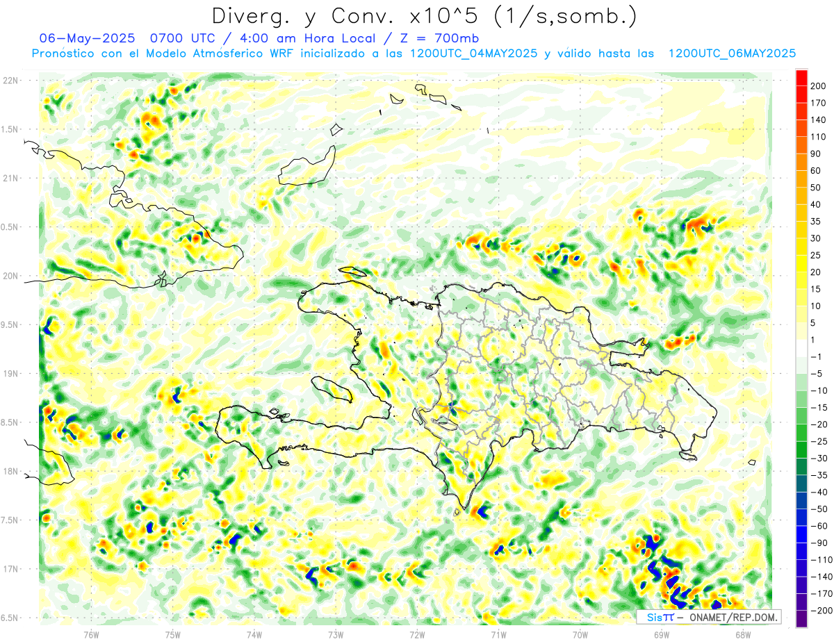
Task: Click the '-60' colorbar label
Action: coord(819,526)
